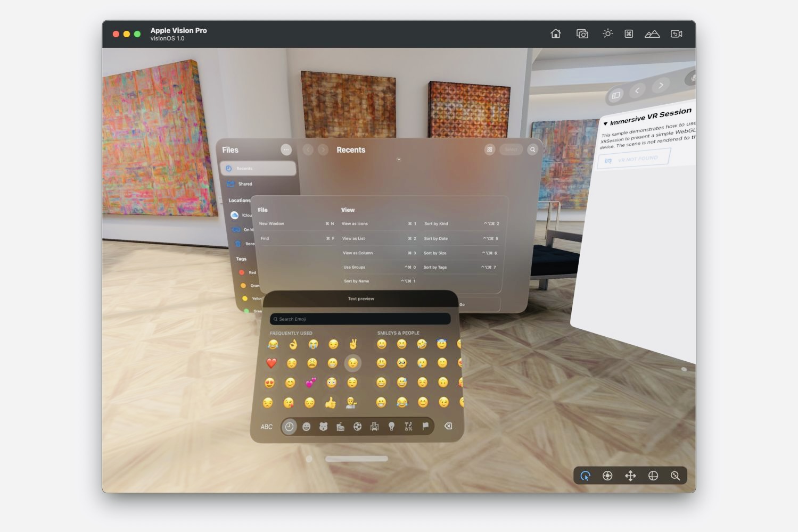798x532 pixels.
Task: Tap the emoji keyboard delete key
Action: click(x=448, y=426)
